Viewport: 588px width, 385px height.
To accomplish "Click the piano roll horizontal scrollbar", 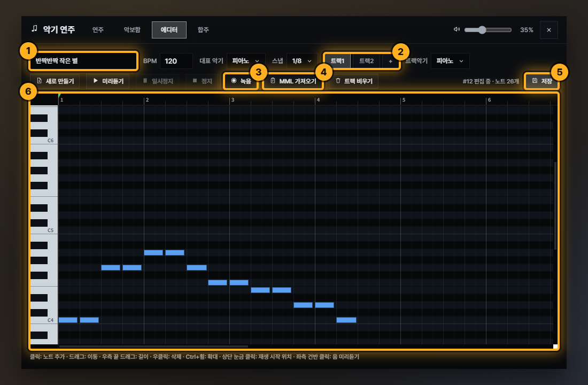I will [153, 346].
